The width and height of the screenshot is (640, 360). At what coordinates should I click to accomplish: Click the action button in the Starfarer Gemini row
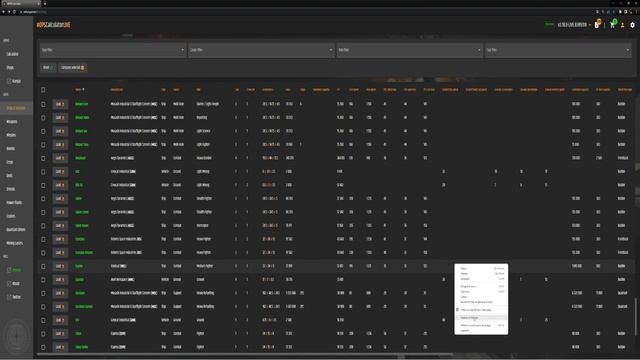pos(60,307)
